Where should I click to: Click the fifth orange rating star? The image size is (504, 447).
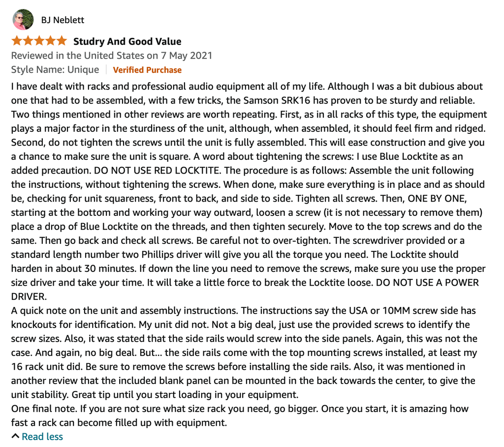click(61, 41)
